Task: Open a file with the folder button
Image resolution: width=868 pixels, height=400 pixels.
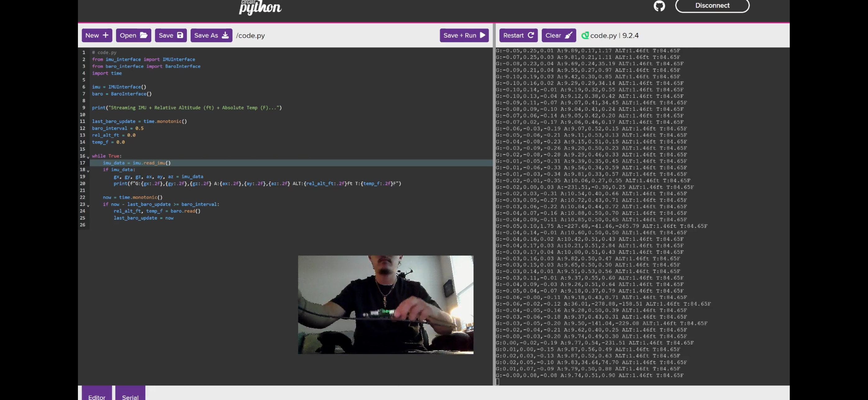Action: pyautogui.click(x=133, y=35)
